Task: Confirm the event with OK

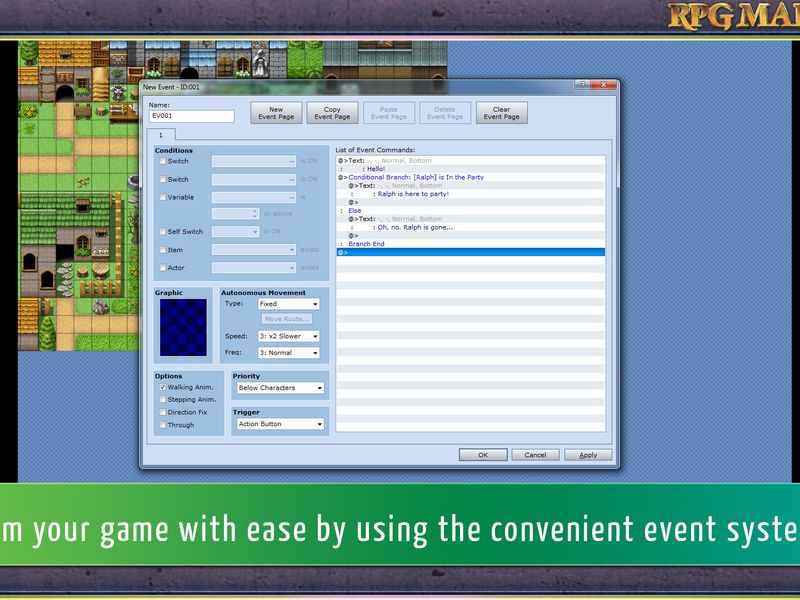Action: [x=483, y=455]
